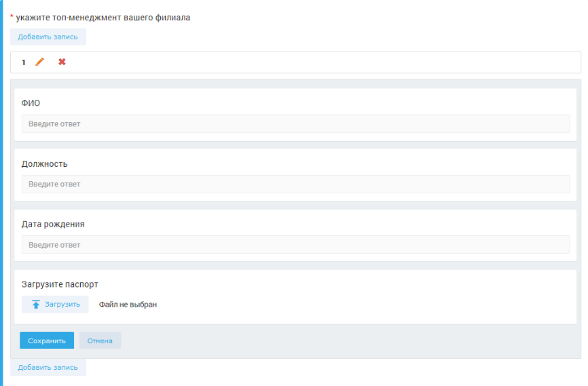Screen dimensions: 588x386
Task: Focus the Должность input field
Action: tap(295, 184)
